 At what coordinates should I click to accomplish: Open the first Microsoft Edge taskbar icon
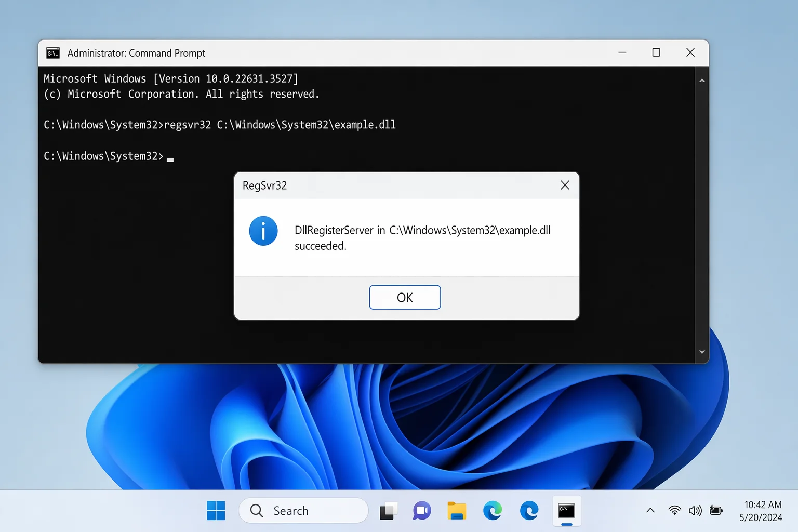493,511
